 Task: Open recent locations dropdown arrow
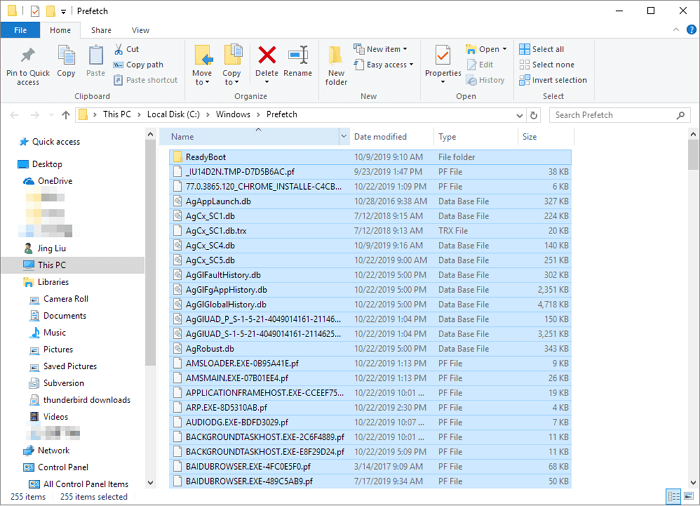coord(51,115)
